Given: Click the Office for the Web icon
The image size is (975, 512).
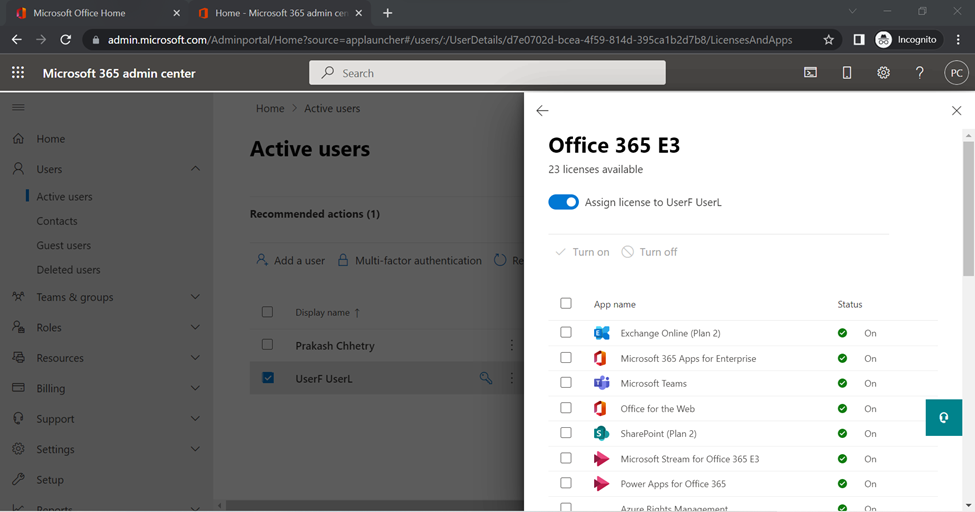Looking at the screenshot, I should [600, 408].
